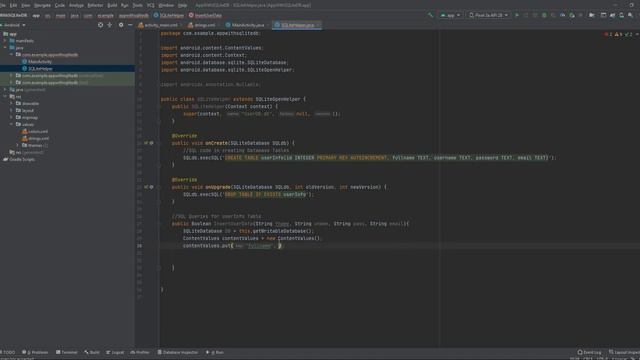Expand the java (generated) folder

tap(5, 90)
